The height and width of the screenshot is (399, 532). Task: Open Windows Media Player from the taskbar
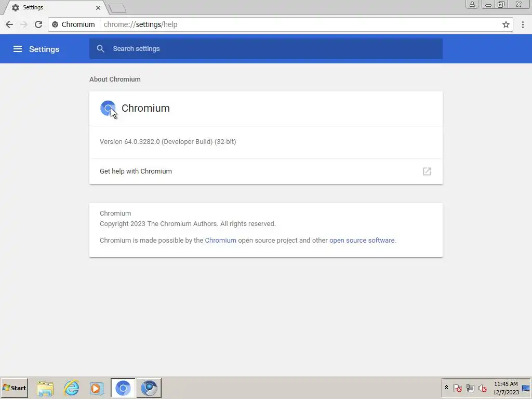97,388
